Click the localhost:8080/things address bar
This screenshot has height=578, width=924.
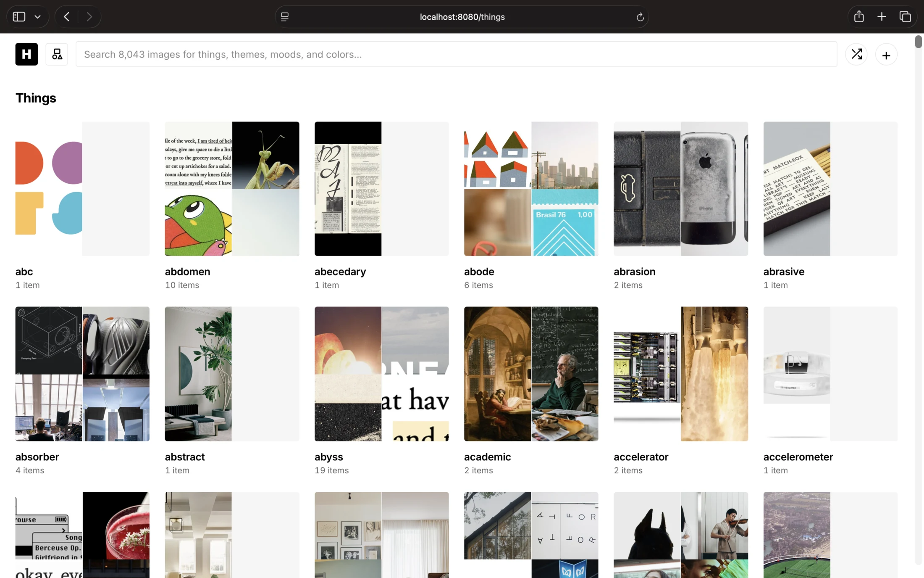(462, 17)
